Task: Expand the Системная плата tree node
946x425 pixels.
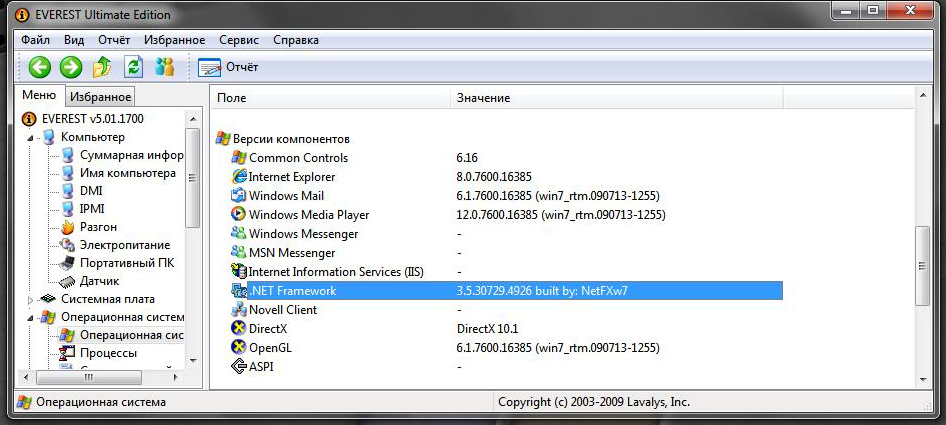Action: point(31,299)
